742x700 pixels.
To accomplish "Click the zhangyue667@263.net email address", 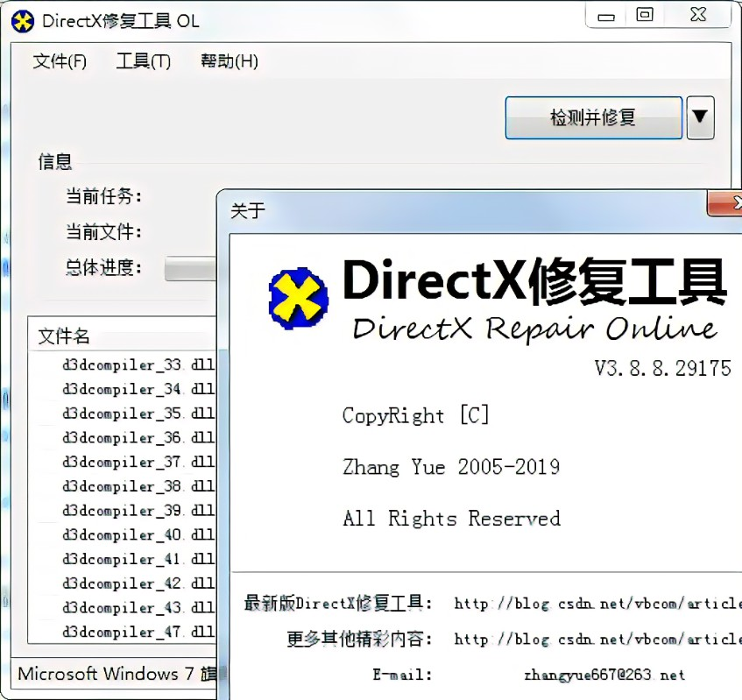I will tap(604, 675).
